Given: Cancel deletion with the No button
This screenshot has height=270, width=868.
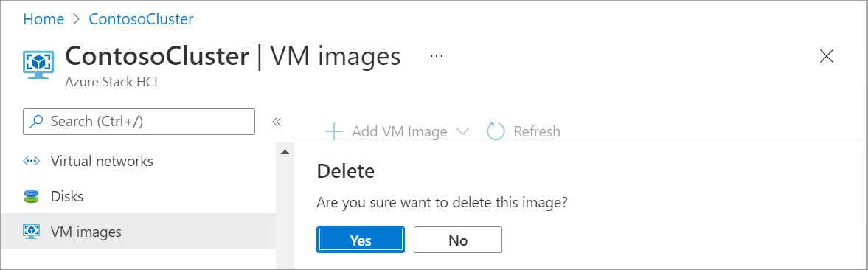Looking at the screenshot, I should click(x=458, y=240).
